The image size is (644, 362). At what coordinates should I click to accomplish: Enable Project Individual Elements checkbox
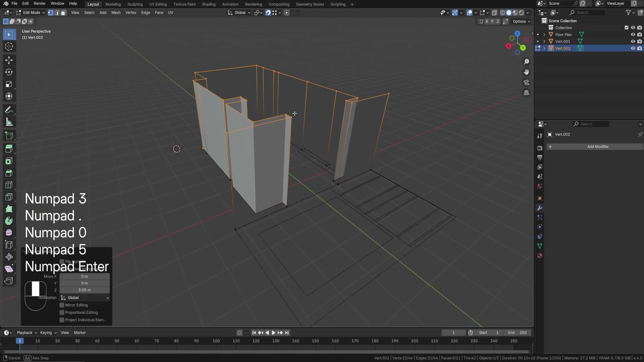click(x=62, y=320)
